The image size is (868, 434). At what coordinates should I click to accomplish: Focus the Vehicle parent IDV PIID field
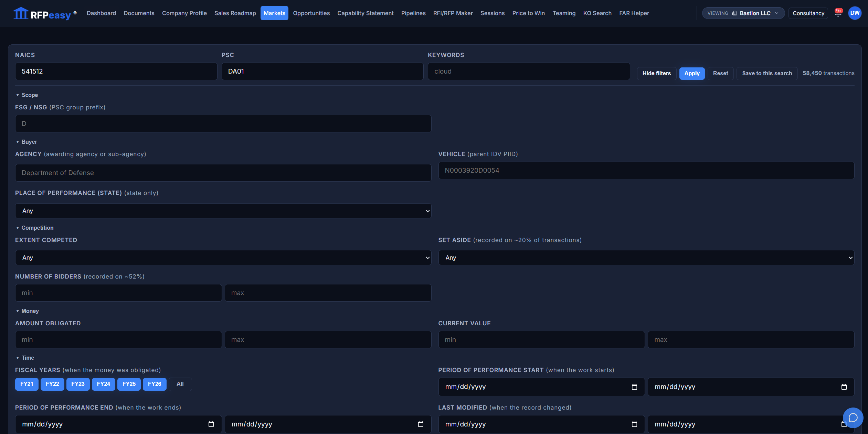click(x=646, y=170)
